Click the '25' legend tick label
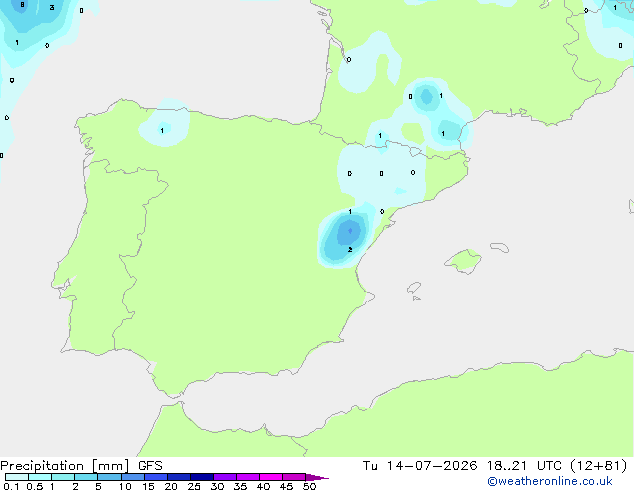Viewport: 634px width, 490px height. [194, 486]
